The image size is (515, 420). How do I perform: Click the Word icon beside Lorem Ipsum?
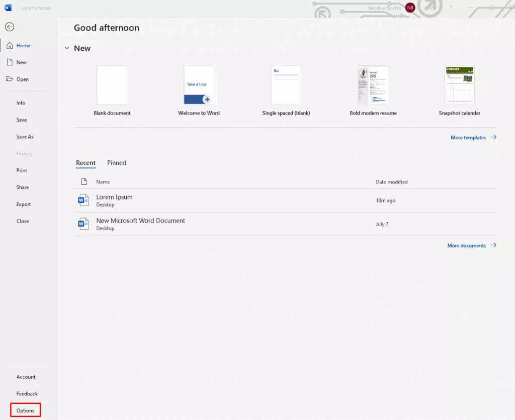[83, 200]
